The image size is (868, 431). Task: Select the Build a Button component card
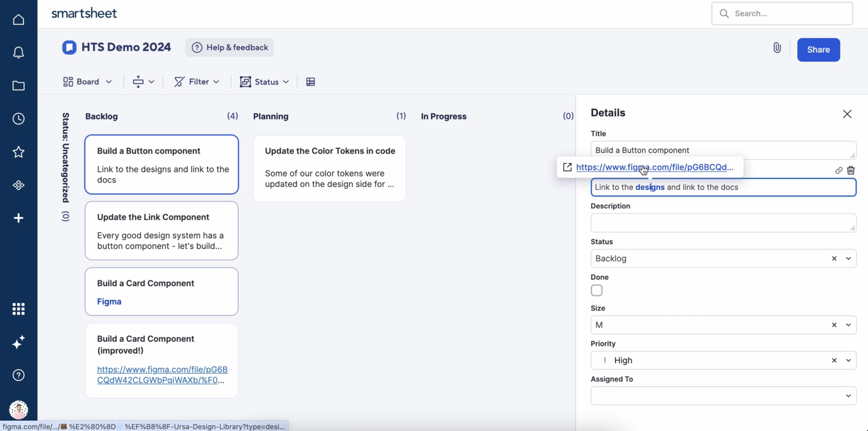pyautogui.click(x=162, y=165)
